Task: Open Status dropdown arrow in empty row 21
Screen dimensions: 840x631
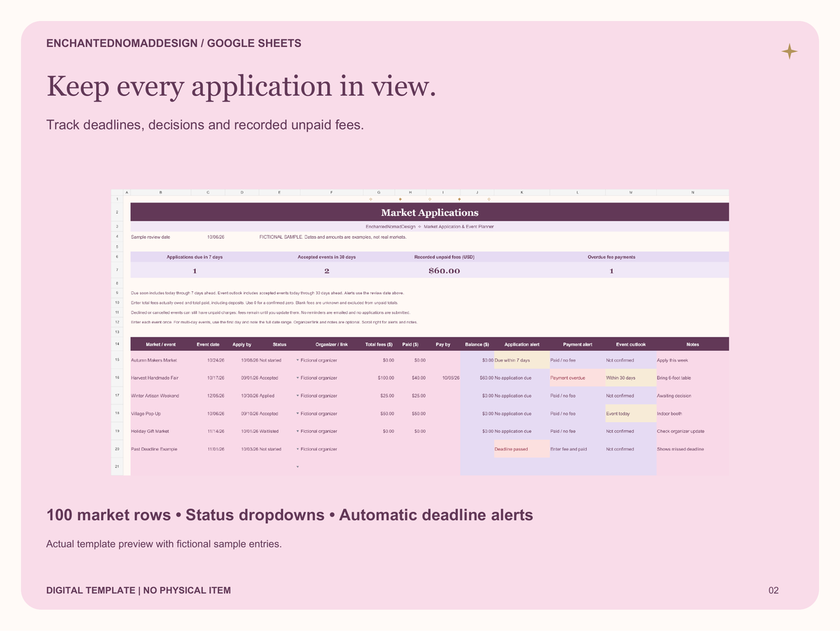Action: pyautogui.click(x=297, y=466)
